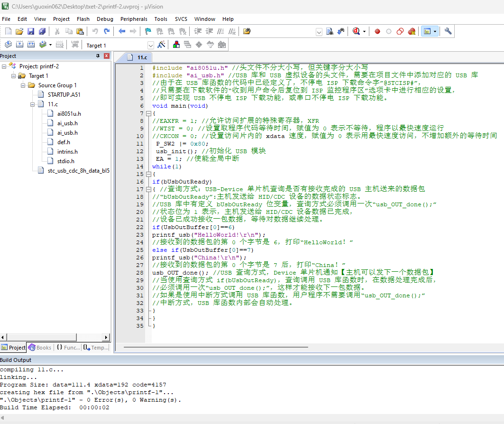Kill all breakpoints icon

[412, 31]
